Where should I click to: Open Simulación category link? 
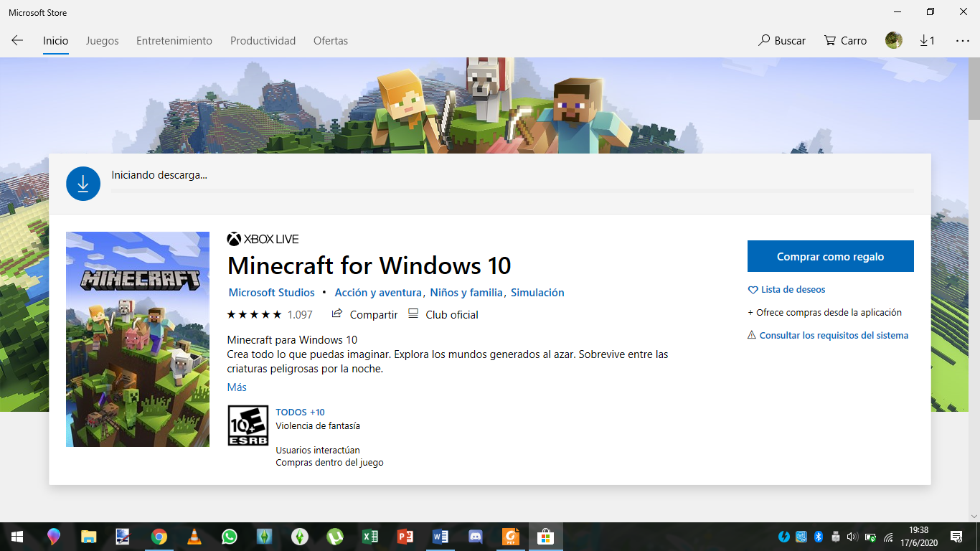point(537,293)
